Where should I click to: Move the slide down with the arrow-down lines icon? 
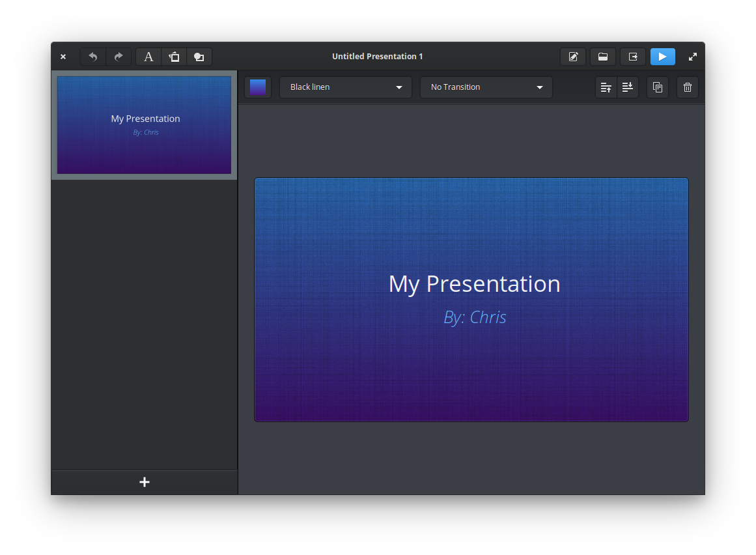tap(628, 87)
